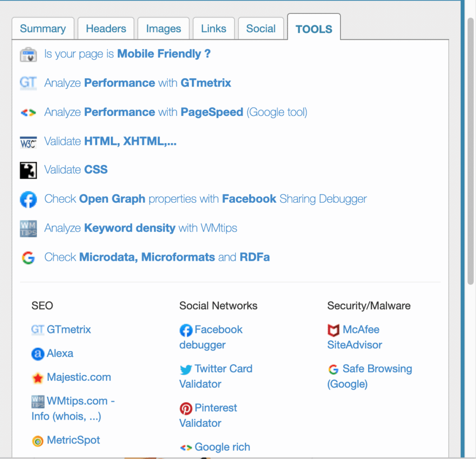Go to the Links tab
Viewport: 476px width, 459px height.
(x=213, y=28)
